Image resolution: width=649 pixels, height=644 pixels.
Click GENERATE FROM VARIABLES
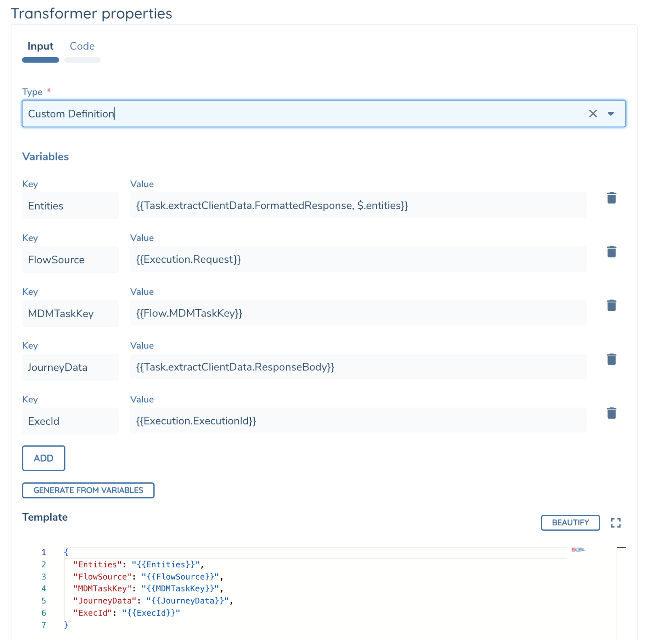(x=88, y=490)
